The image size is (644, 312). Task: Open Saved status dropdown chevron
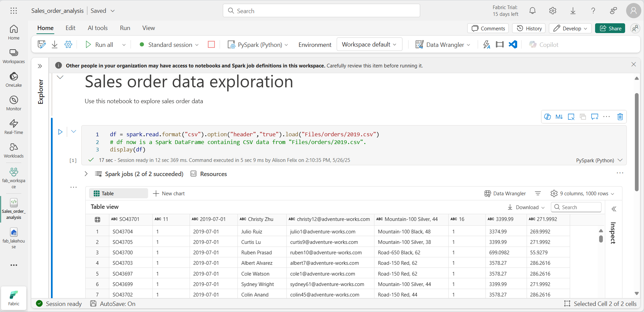point(113,11)
